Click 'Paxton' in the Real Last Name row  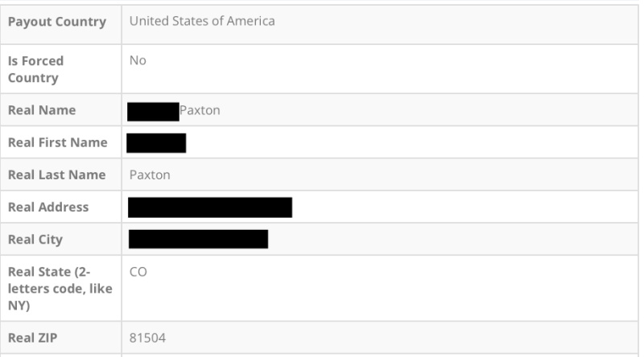[150, 174]
